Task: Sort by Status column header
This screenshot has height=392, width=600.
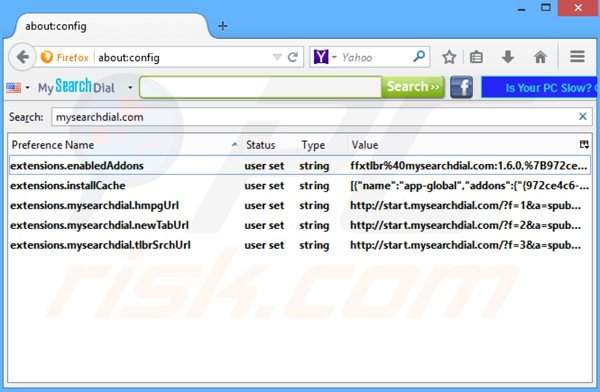Action: coord(269,145)
